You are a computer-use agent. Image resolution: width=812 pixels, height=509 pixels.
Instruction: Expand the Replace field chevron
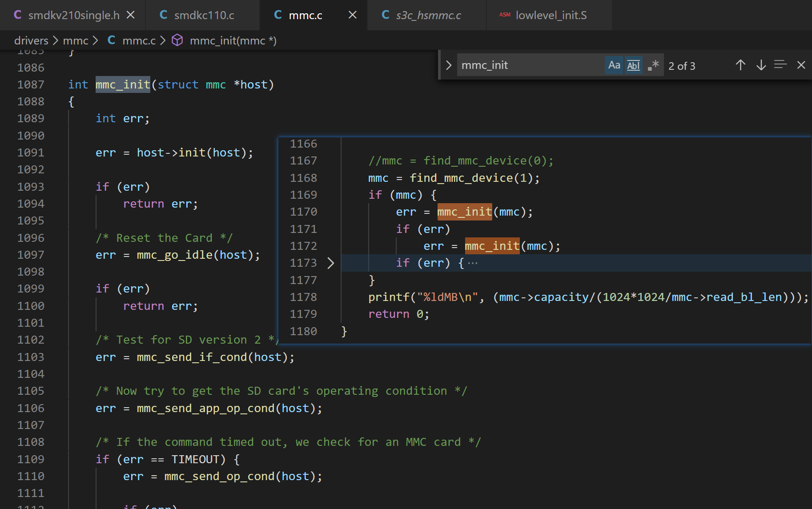449,65
